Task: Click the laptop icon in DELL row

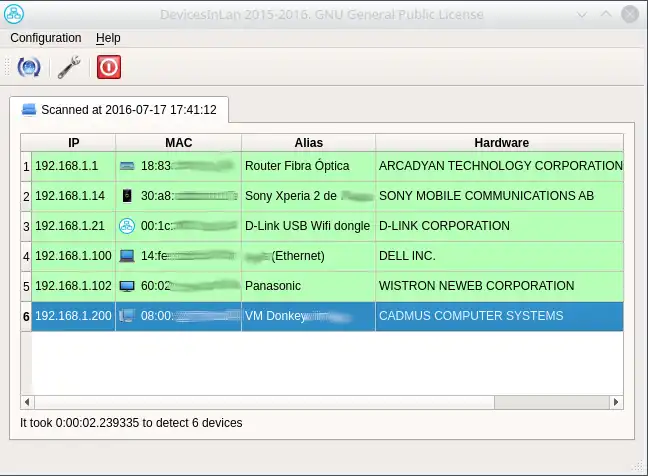Action: (x=127, y=256)
